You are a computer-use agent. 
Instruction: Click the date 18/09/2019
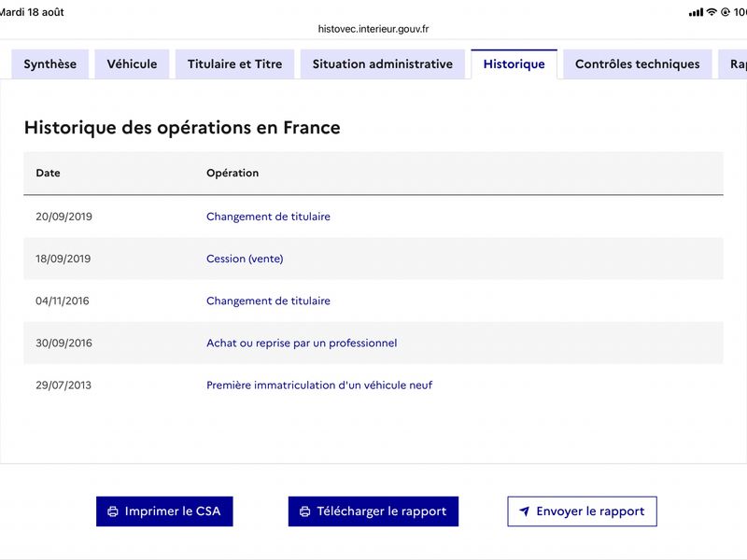point(63,259)
